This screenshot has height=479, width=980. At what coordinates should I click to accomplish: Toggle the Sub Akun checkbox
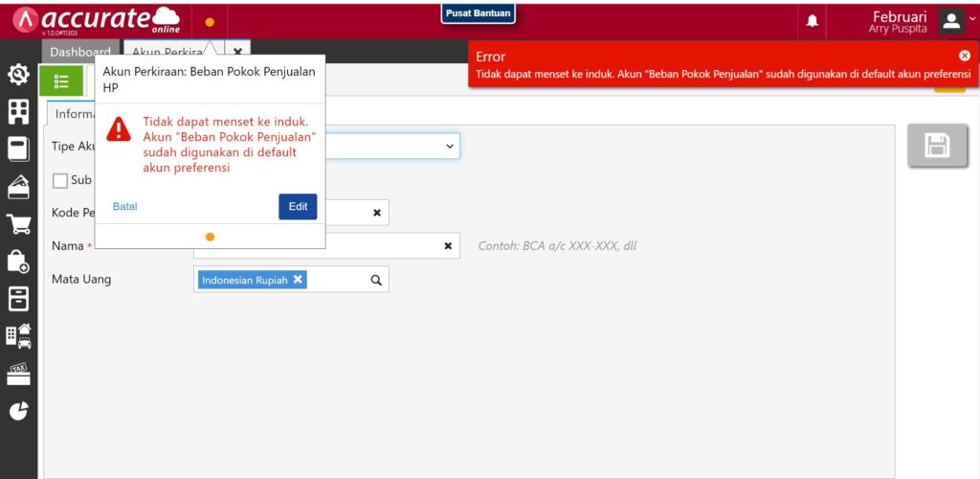point(60,181)
